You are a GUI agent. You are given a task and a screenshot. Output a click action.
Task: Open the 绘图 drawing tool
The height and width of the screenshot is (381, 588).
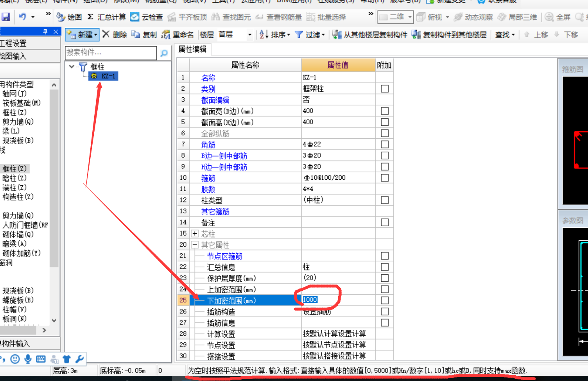tap(69, 17)
